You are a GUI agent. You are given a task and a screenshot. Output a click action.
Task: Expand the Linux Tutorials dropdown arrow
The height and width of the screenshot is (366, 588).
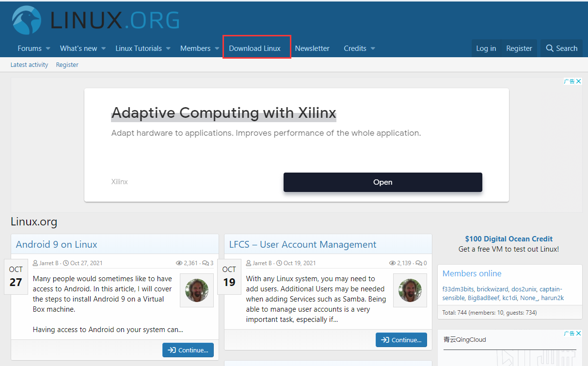coord(168,48)
